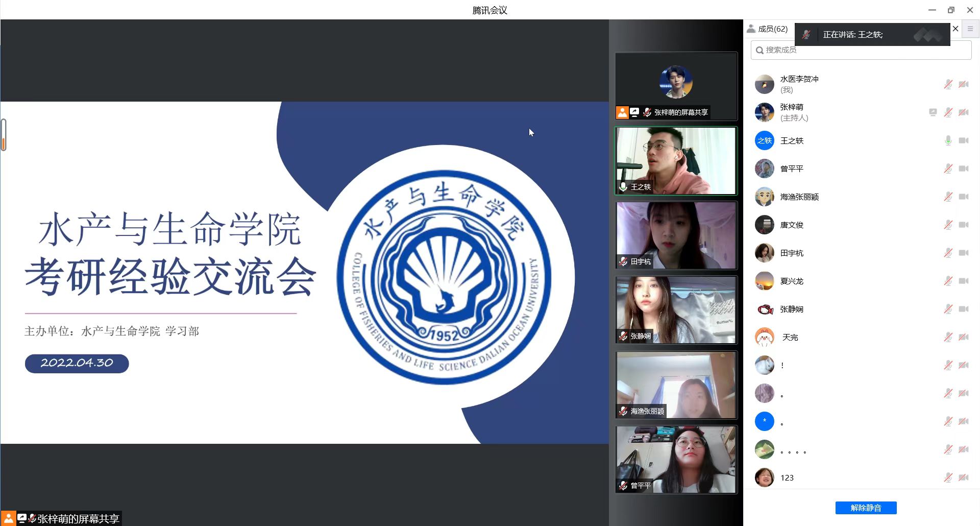The width and height of the screenshot is (980, 526).
Task: Expand the floating handle on left edge
Action: [4, 135]
